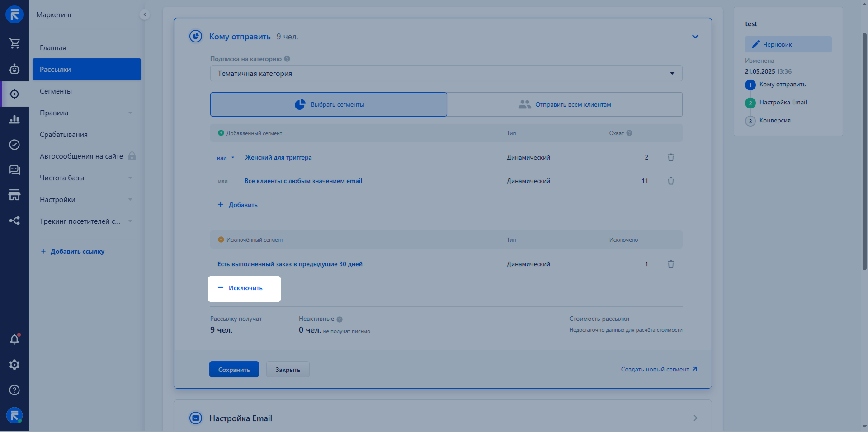The image size is (868, 432).
Task: Open the shopping cart section in sidebar
Action: coord(14,43)
